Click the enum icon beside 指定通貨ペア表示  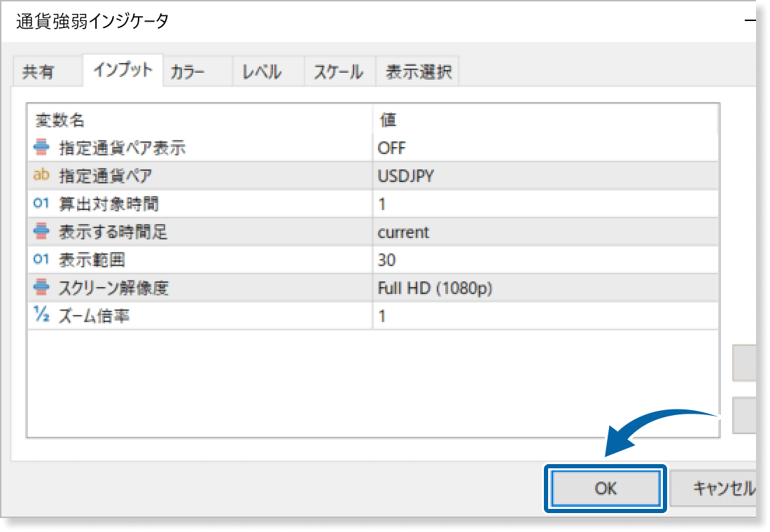click(x=41, y=148)
